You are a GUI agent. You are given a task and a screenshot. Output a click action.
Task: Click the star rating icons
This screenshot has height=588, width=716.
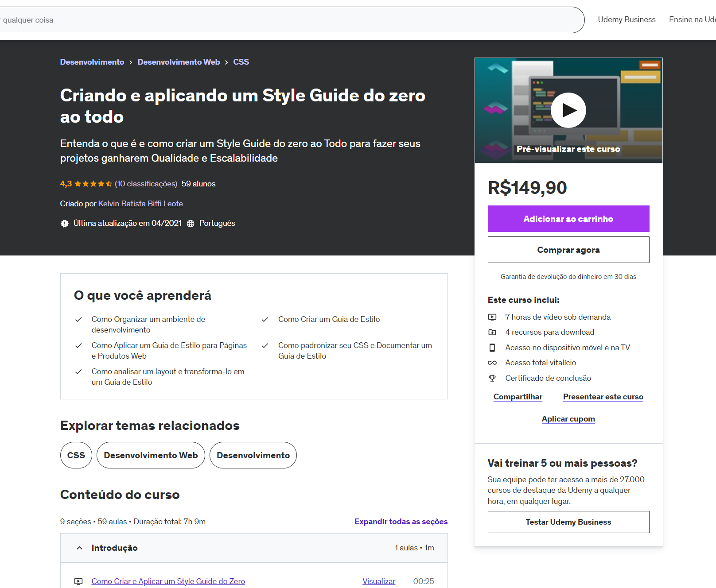tap(93, 184)
